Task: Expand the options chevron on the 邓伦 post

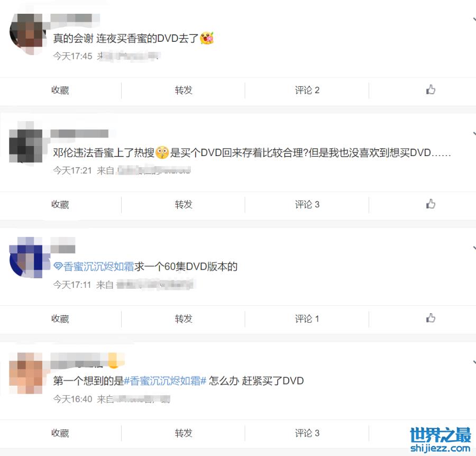Action: click(x=474, y=134)
